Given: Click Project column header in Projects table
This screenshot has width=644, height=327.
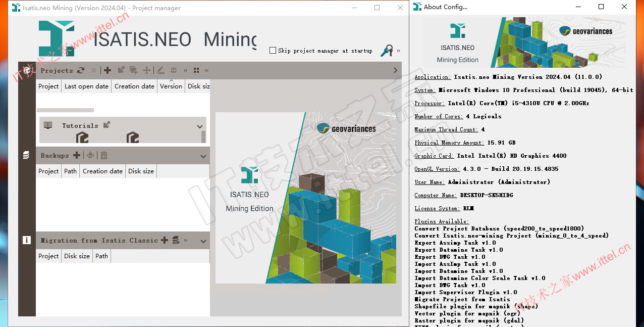Looking at the screenshot, I should click(48, 86).
